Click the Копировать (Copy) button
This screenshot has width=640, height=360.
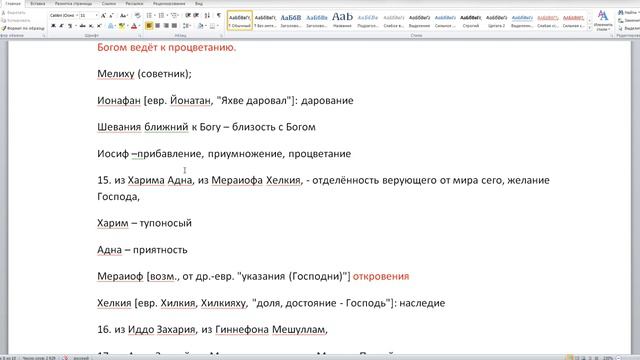pos(16,20)
